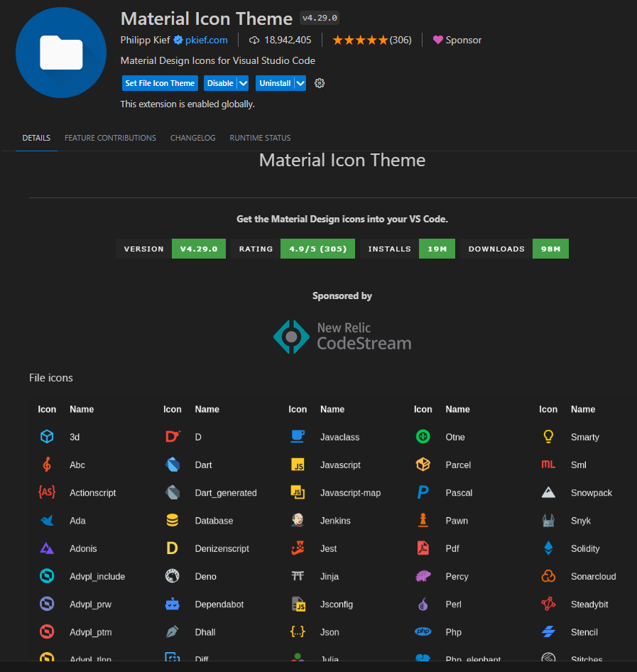Click the Material Icon Theme folder logo
The width and height of the screenshot is (637, 672).
(x=61, y=53)
